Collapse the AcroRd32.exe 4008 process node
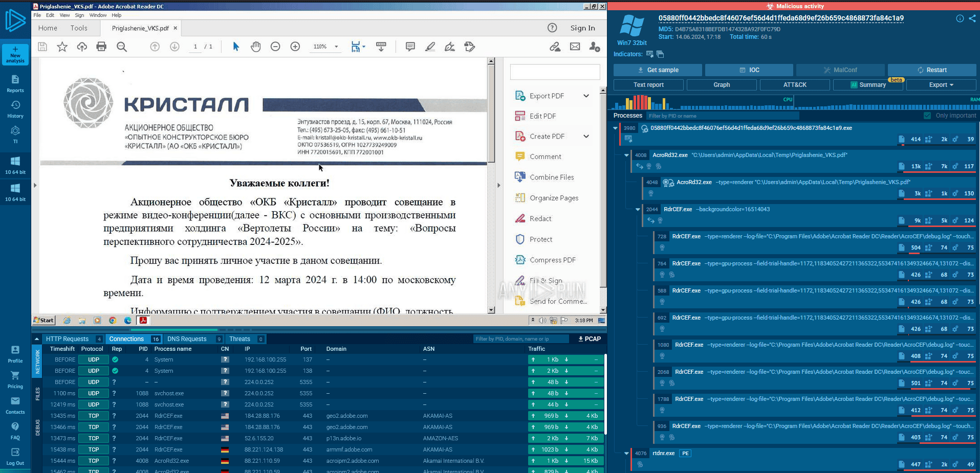Image resolution: width=980 pixels, height=473 pixels. click(626, 155)
